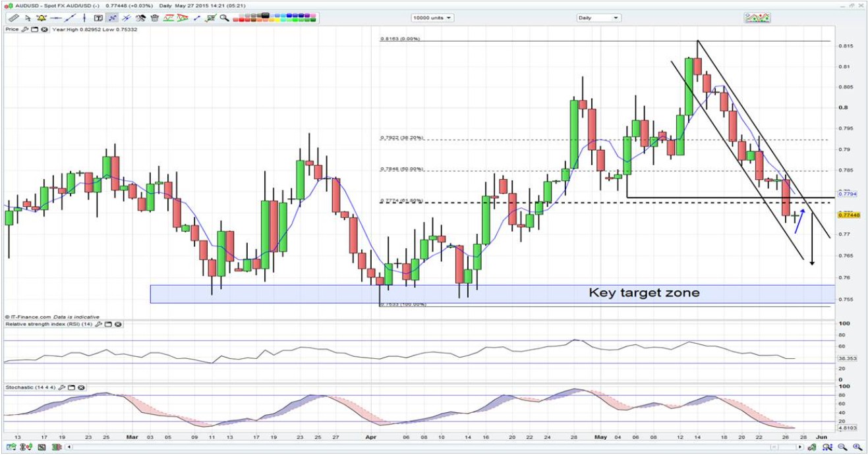
Task: Expand the 10000 units dropdown
Action: [x=432, y=18]
